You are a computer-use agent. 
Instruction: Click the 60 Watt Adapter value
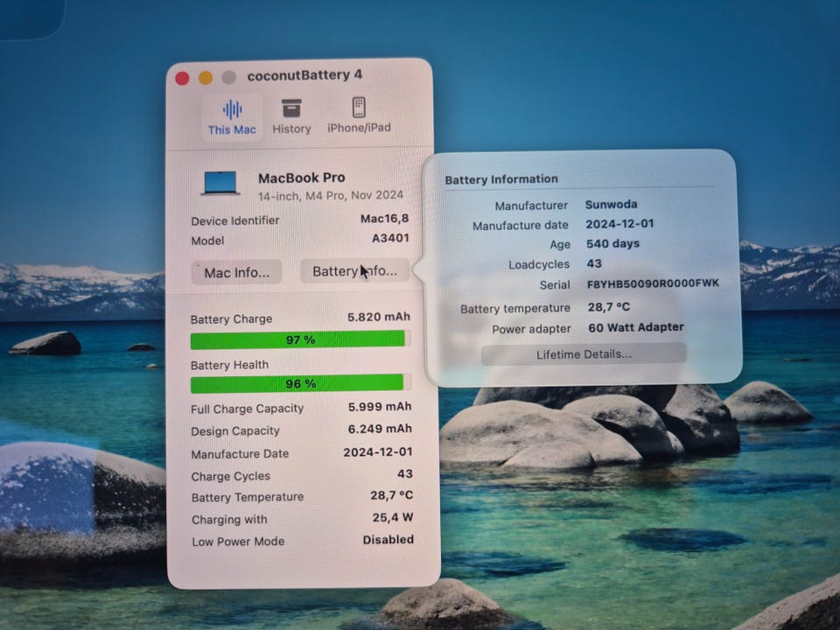pos(636,327)
